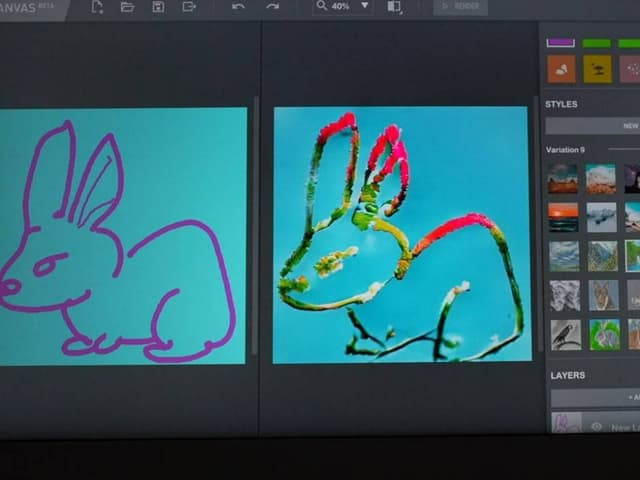The height and width of the screenshot is (480, 640).
Task: Click the magnifier zoom icon
Action: [321, 6]
